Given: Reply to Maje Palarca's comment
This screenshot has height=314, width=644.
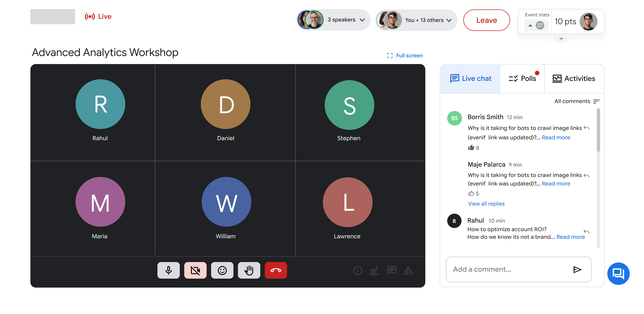Looking at the screenshot, I should pos(587,176).
